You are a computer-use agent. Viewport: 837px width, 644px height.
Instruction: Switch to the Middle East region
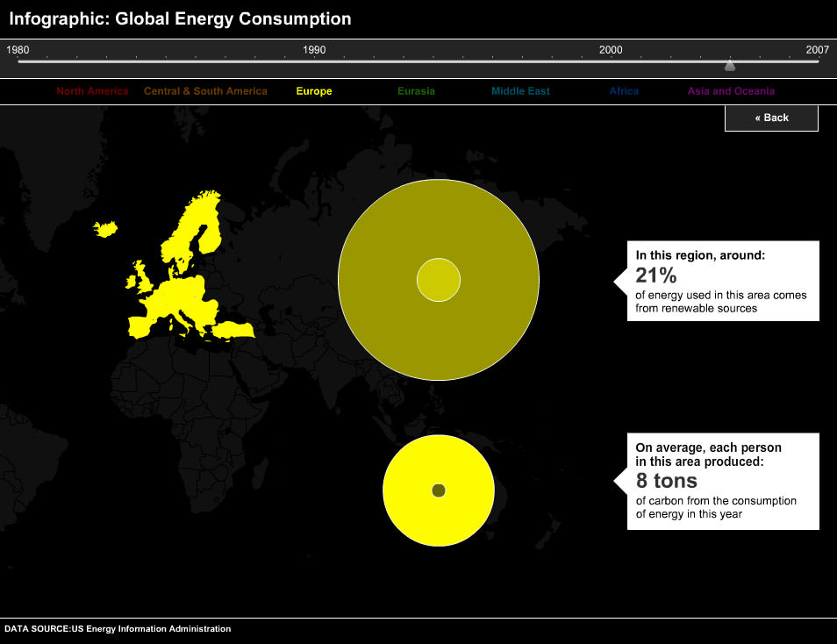tap(520, 91)
